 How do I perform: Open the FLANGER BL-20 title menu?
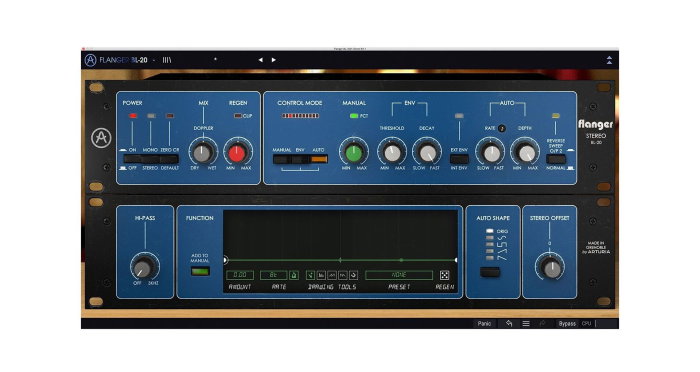pyautogui.click(x=123, y=60)
